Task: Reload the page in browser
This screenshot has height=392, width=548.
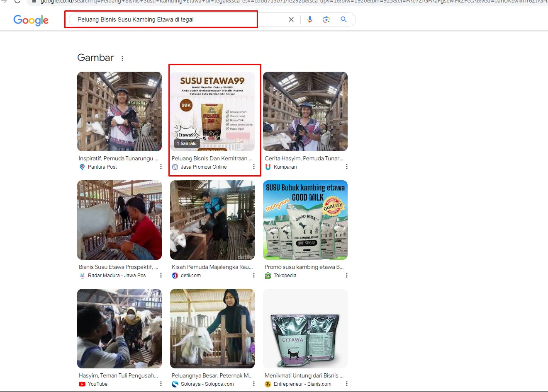Action: tap(17, 1)
